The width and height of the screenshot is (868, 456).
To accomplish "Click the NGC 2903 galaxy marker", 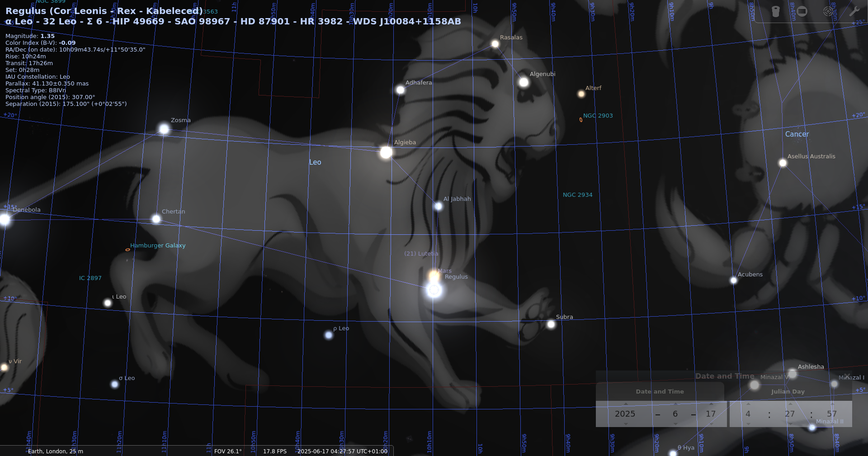I will point(581,120).
